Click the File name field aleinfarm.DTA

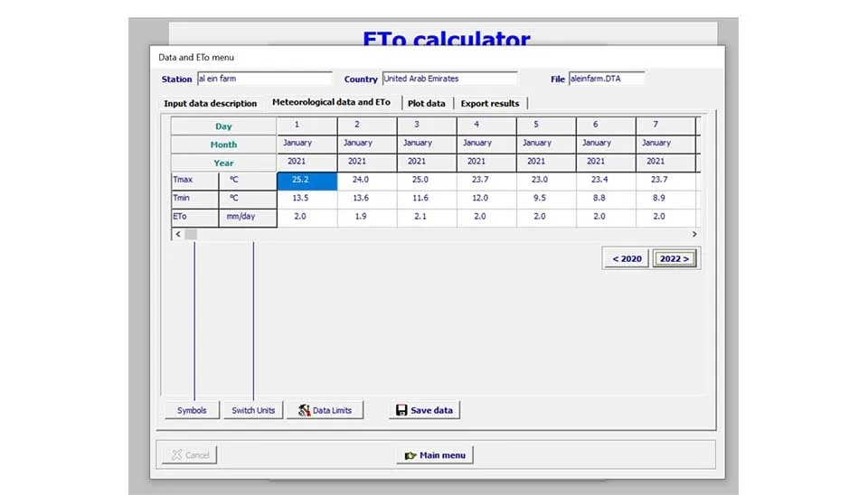click(606, 79)
